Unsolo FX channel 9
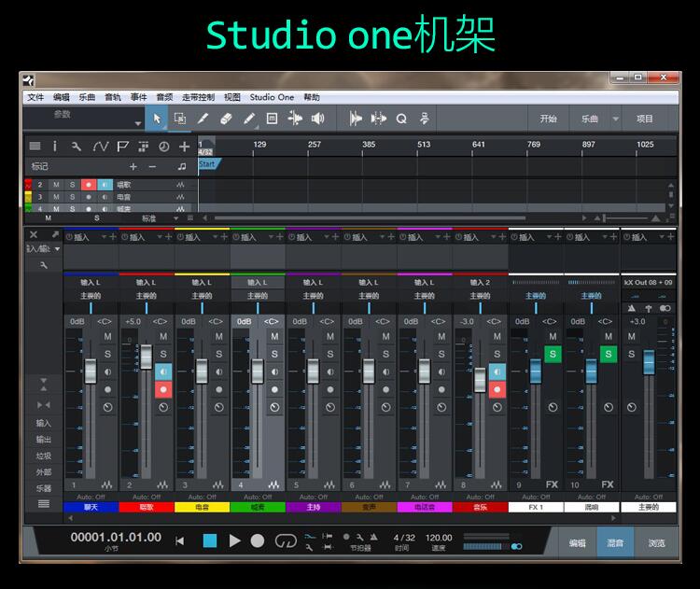 point(553,354)
